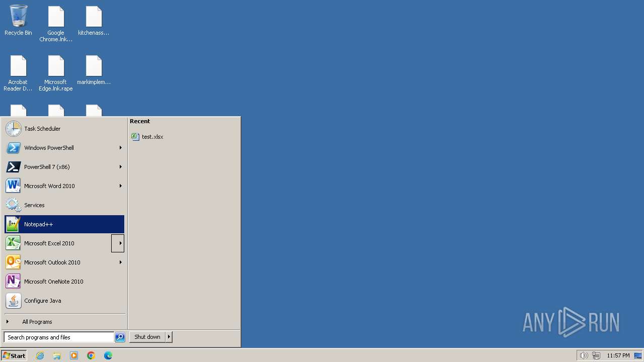Image resolution: width=644 pixels, height=362 pixels.
Task: Select the markimplem... desktop file
Action: (x=94, y=70)
